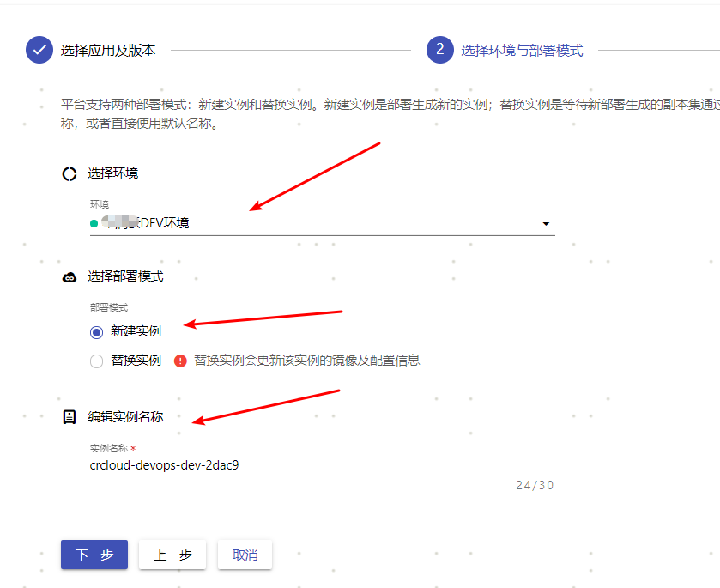Go to step 选择应用及版本
Image resolution: width=720 pixels, height=588 pixels.
pos(108,50)
